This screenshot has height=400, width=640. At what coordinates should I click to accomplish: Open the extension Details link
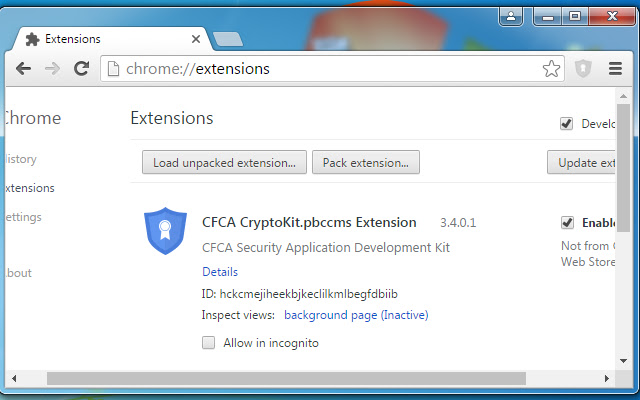pos(220,271)
